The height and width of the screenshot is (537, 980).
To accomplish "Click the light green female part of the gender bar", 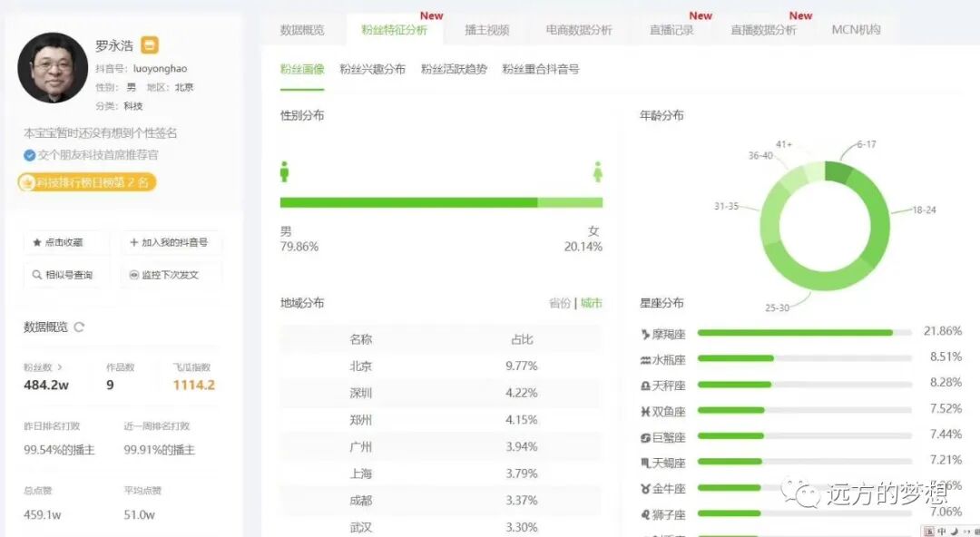I will 570,202.
